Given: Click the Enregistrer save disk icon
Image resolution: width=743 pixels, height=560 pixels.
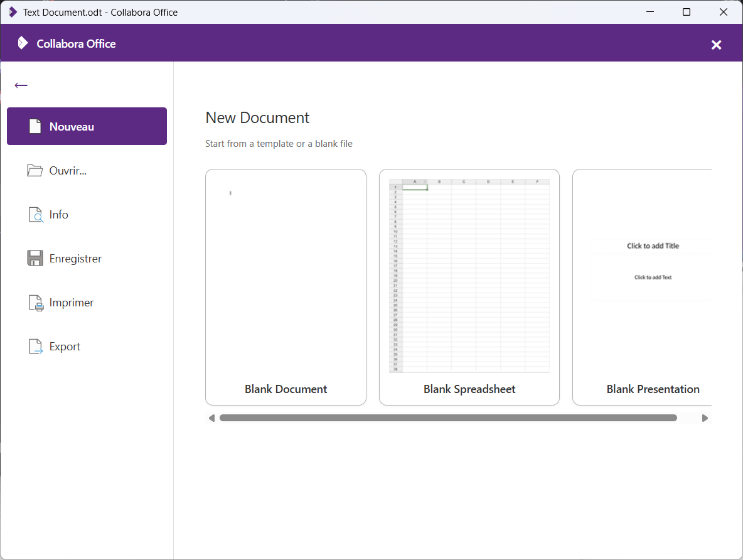Looking at the screenshot, I should coord(35,258).
